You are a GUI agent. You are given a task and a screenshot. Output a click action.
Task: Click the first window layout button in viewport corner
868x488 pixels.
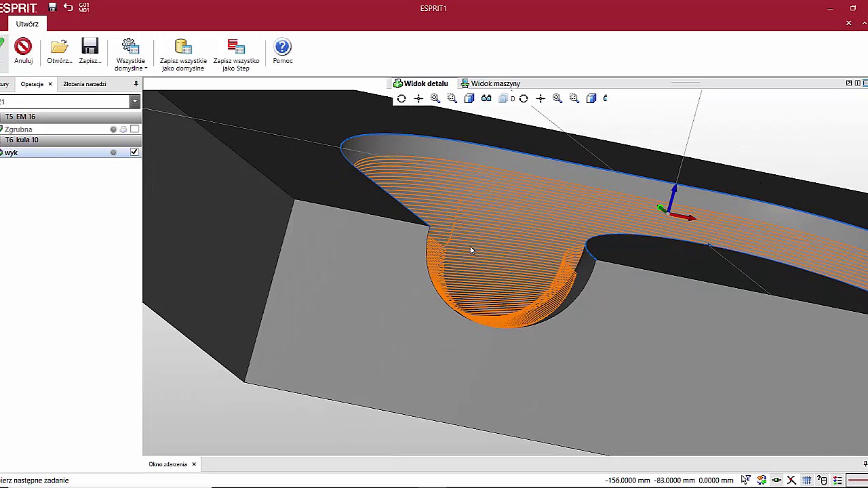click(849, 83)
